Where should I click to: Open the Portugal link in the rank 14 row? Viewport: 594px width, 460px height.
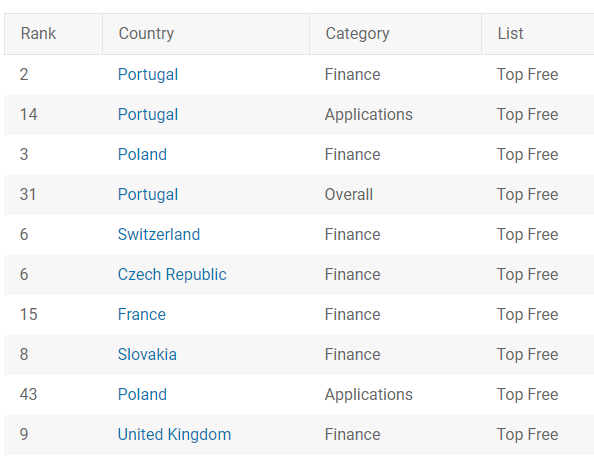[x=148, y=115]
